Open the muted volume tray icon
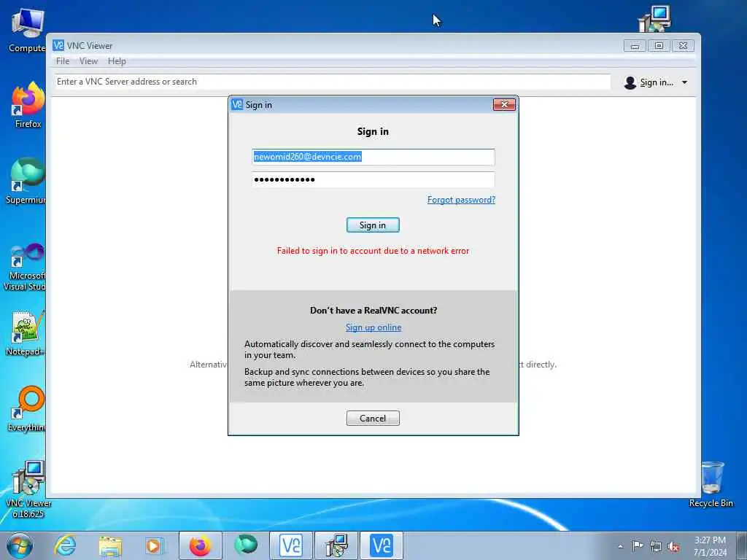 click(x=673, y=547)
